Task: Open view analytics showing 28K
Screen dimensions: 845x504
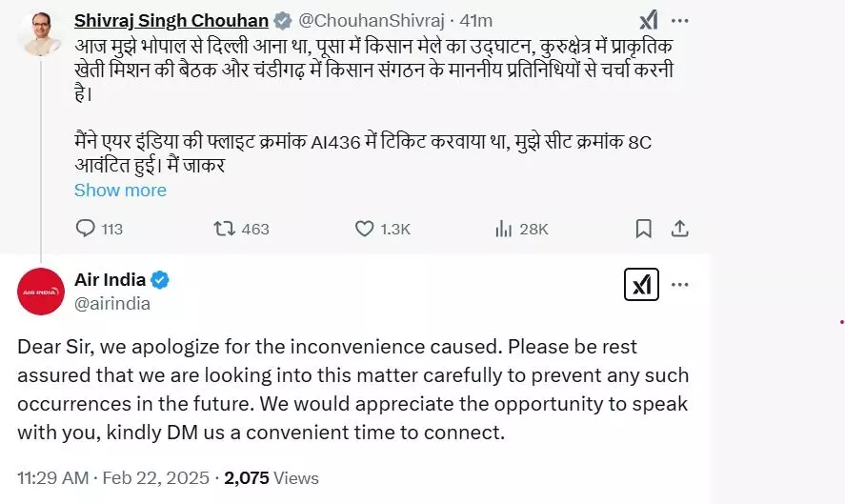Action: pyautogui.click(x=505, y=229)
